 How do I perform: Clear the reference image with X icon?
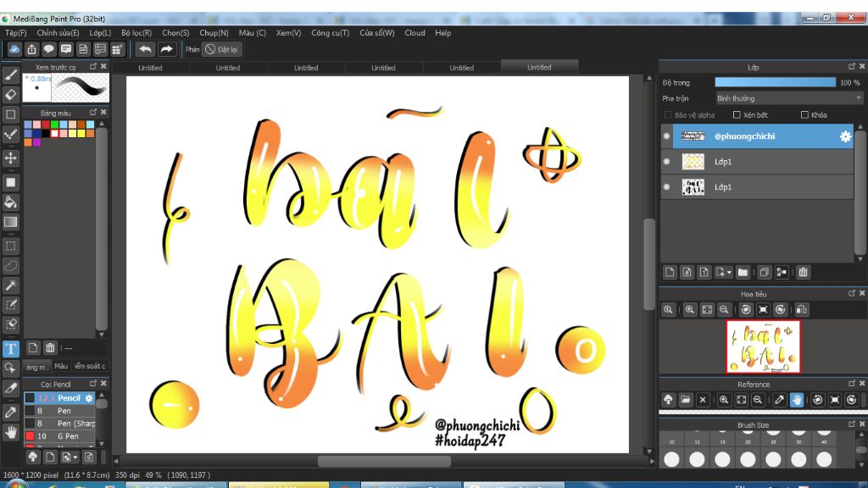pyautogui.click(x=703, y=400)
